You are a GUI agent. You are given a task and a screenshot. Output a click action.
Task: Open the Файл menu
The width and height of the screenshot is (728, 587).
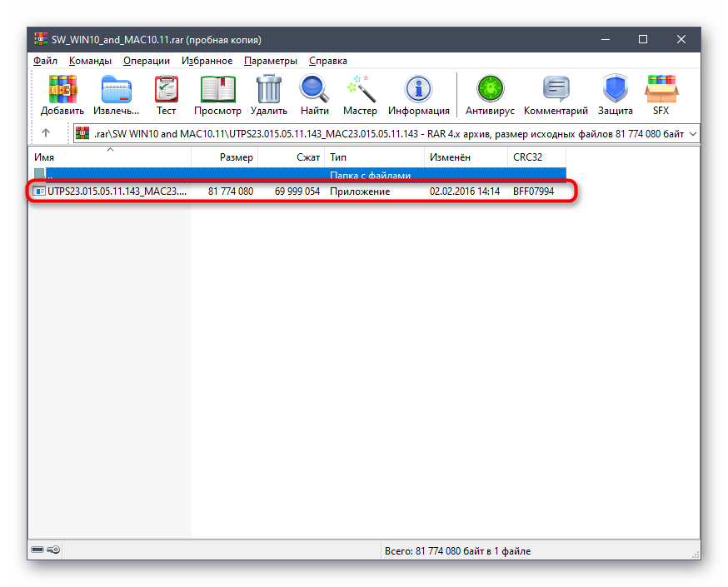point(45,61)
